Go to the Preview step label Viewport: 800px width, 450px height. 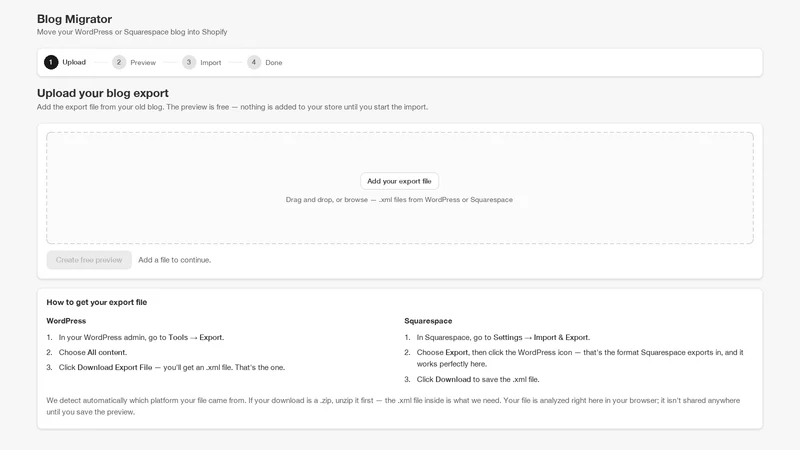click(143, 63)
